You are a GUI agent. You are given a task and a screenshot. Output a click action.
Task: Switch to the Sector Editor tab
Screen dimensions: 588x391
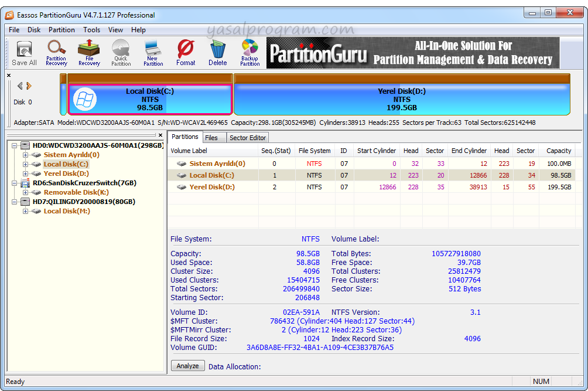[248, 138]
